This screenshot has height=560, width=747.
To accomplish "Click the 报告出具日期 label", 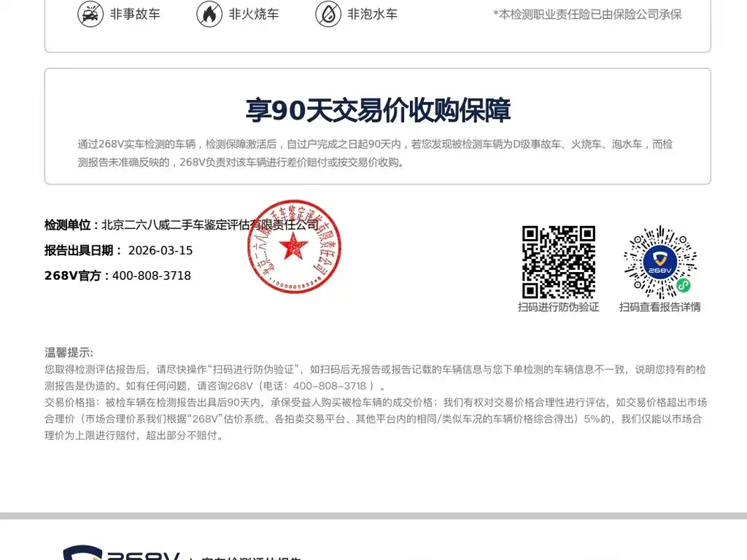I will pos(83,251).
